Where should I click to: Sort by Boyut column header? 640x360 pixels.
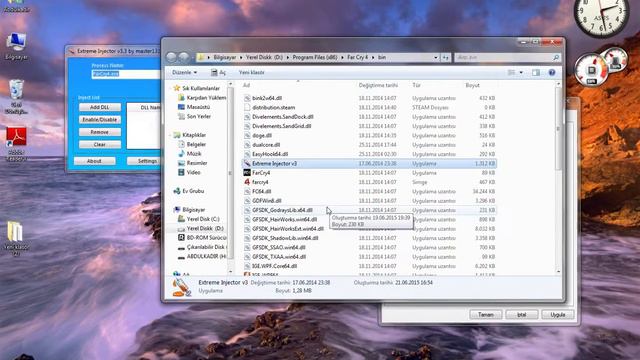coord(472,85)
